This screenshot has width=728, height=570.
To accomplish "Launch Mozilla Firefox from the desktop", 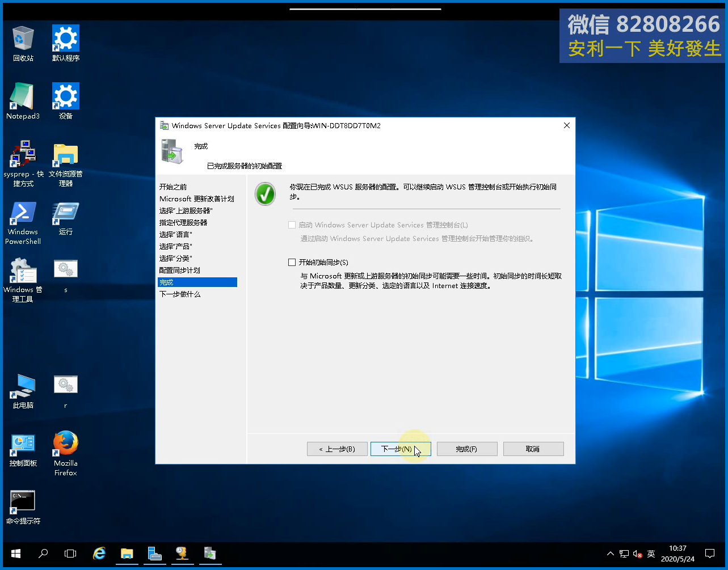I will click(x=66, y=454).
